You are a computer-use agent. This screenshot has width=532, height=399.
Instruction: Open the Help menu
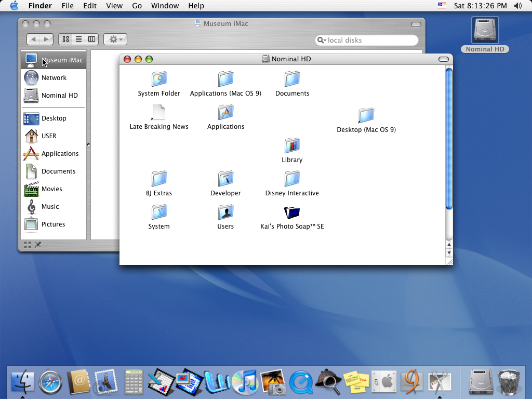(196, 6)
